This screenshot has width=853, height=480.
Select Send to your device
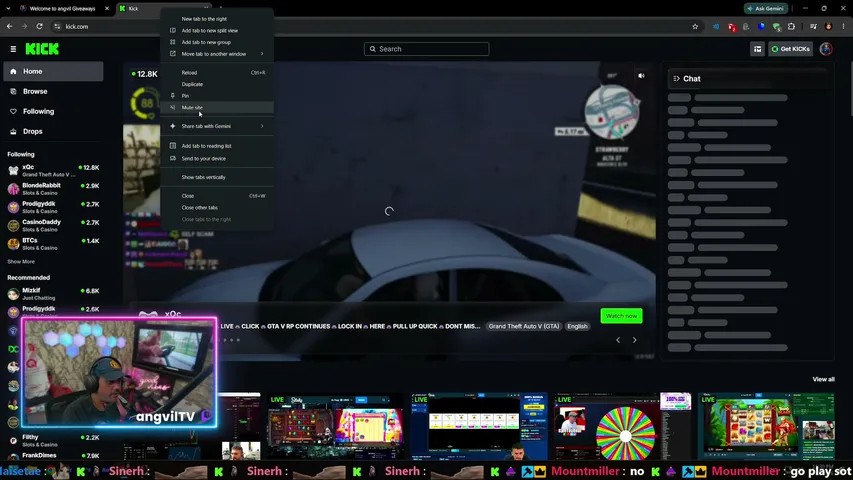[x=217, y=158]
